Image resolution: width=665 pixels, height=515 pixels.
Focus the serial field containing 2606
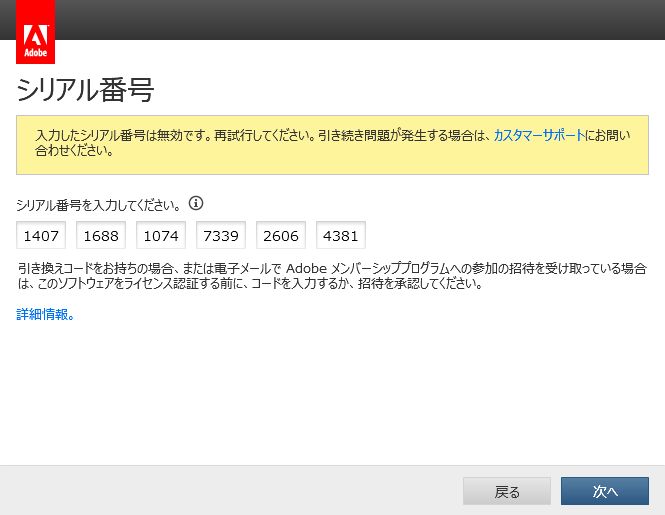pyautogui.click(x=281, y=235)
